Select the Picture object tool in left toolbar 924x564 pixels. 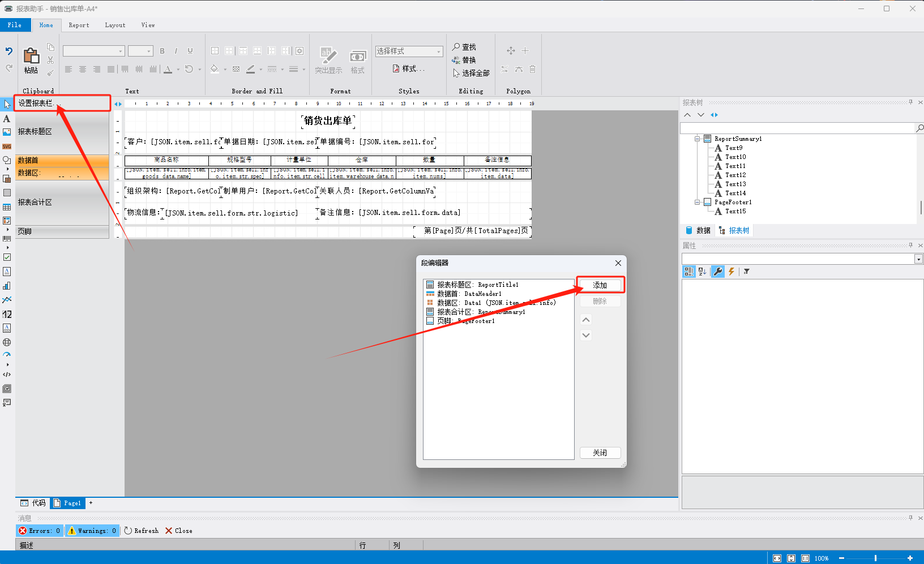7,132
